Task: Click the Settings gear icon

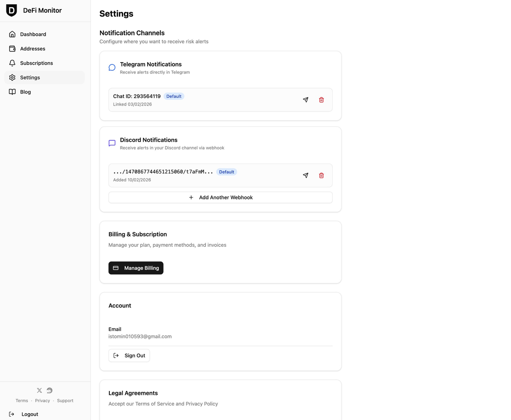Action: 13,77
